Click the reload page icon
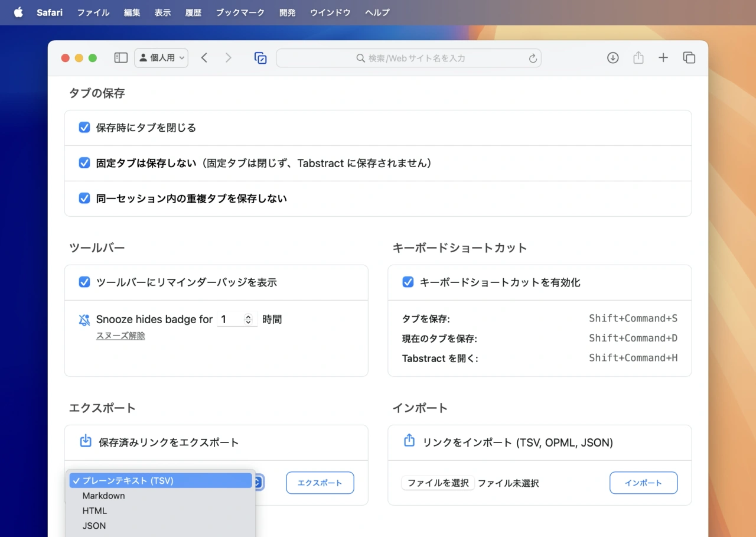Viewport: 756px width, 537px height. pyautogui.click(x=532, y=58)
